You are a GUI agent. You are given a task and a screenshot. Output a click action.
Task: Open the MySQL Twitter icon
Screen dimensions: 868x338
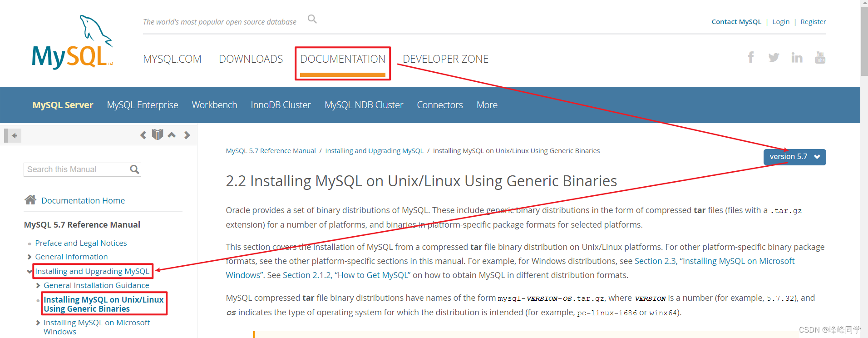click(x=774, y=58)
